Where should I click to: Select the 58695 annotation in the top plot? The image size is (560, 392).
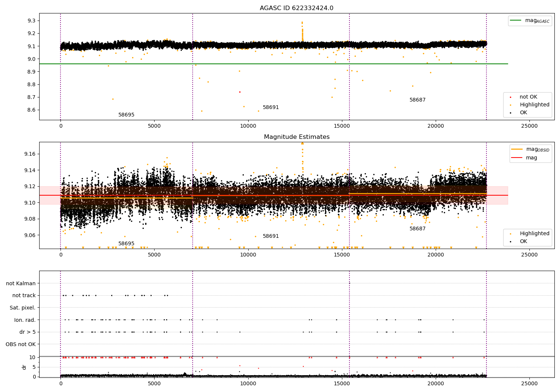pos(126,115)
